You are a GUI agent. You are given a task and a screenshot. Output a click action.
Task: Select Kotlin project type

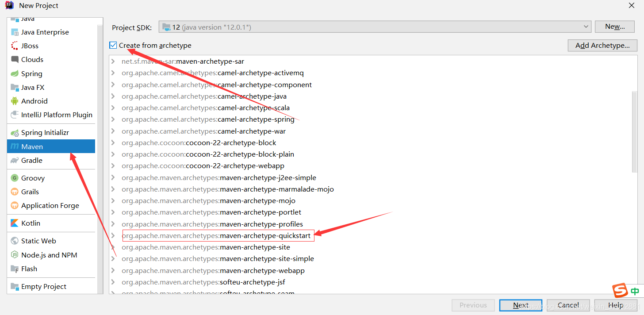pos(51,223)
